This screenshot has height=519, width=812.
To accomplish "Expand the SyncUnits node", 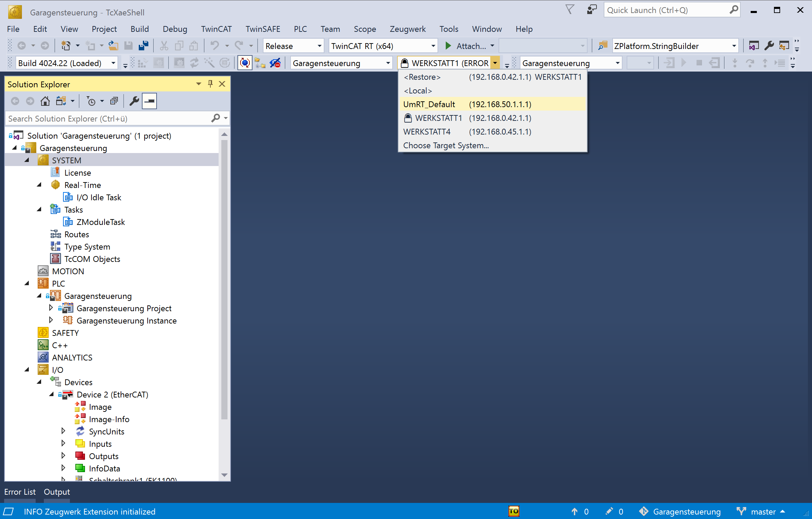I will coord(63,431).
